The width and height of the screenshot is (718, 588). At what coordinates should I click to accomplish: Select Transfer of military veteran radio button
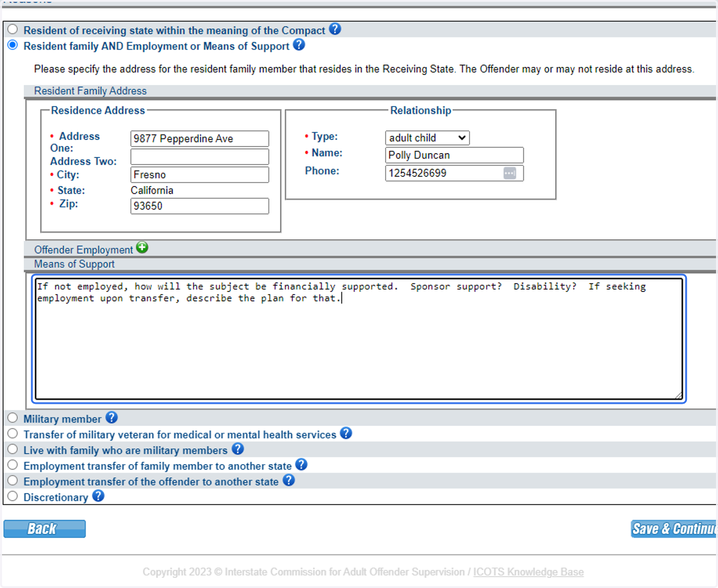coord(13,434)
